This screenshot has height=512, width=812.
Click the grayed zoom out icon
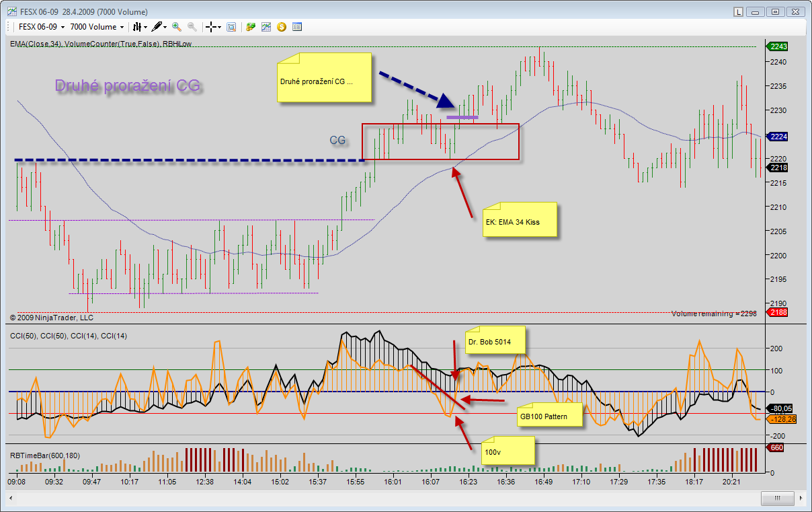[192, 27]
